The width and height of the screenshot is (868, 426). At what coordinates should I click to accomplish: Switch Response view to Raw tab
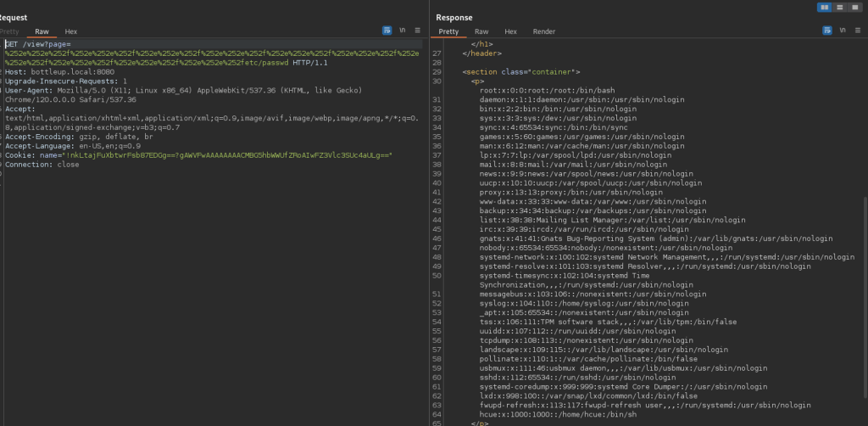pos(481,31)
